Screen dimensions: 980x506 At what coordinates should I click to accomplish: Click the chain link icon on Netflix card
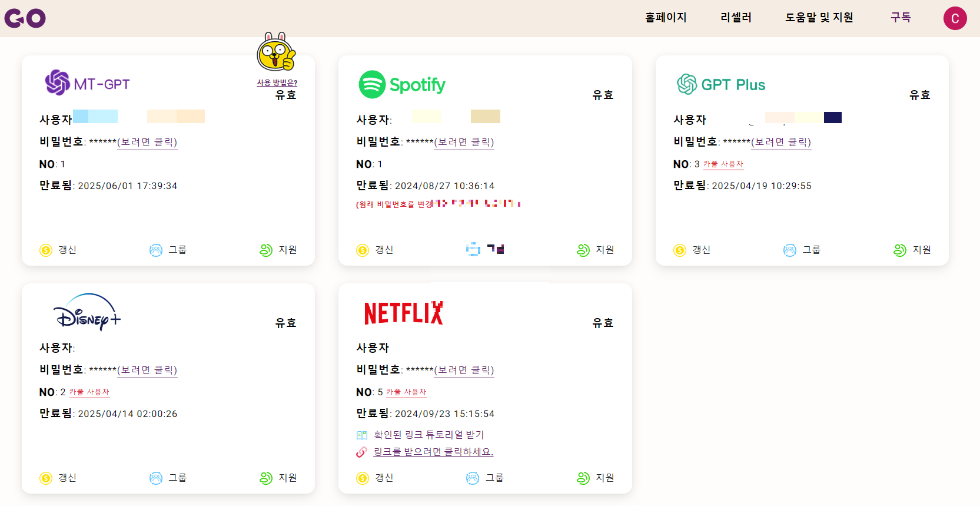click(x=361, y=452)
